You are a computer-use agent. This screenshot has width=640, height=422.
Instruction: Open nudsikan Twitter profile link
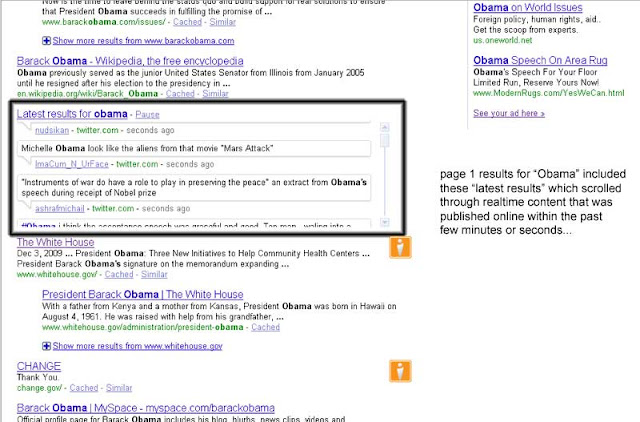(52, 130)
